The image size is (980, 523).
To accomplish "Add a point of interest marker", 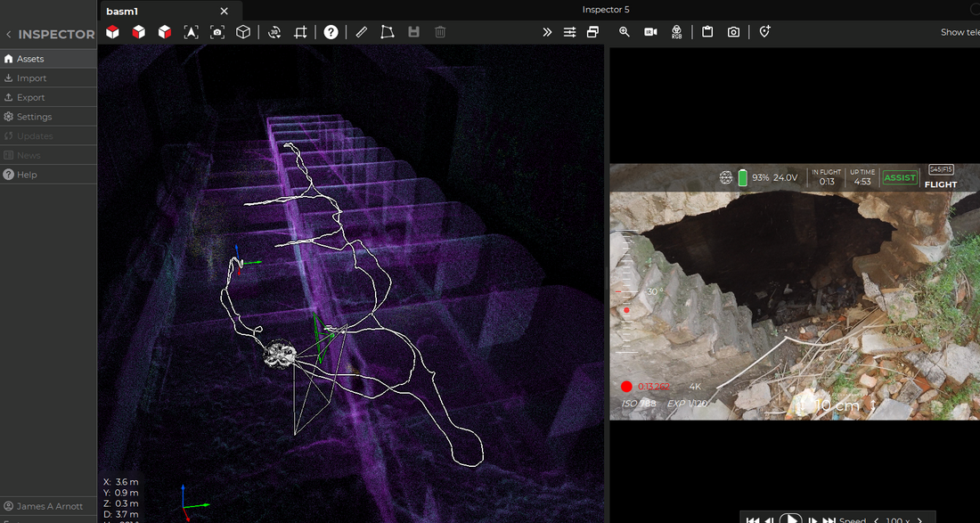I will pos(764,32).
